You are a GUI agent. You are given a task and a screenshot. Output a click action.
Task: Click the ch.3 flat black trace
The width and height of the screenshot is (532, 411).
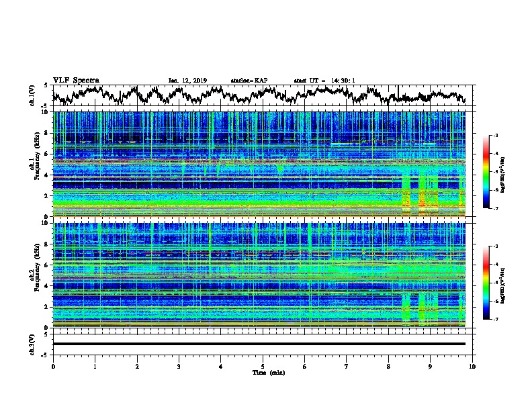click(259, 344)
